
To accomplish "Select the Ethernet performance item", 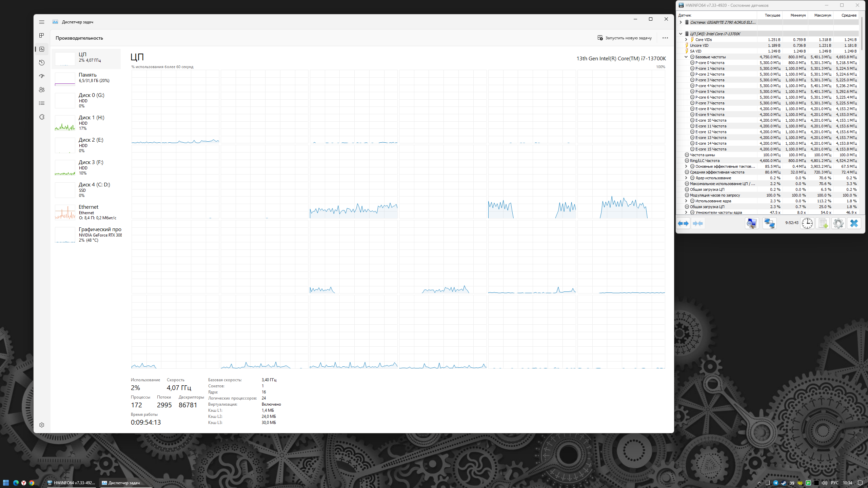I will tap(87, 212).
